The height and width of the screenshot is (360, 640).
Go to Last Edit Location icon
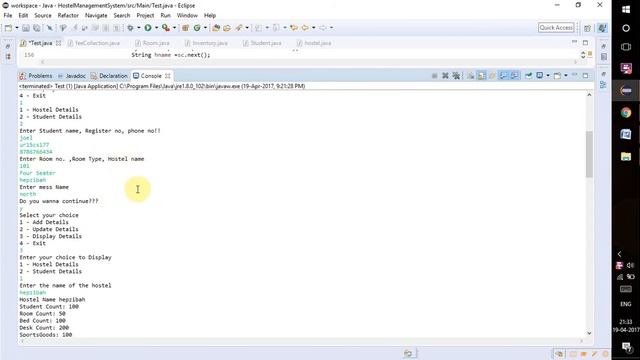click(x=293, y=28)
